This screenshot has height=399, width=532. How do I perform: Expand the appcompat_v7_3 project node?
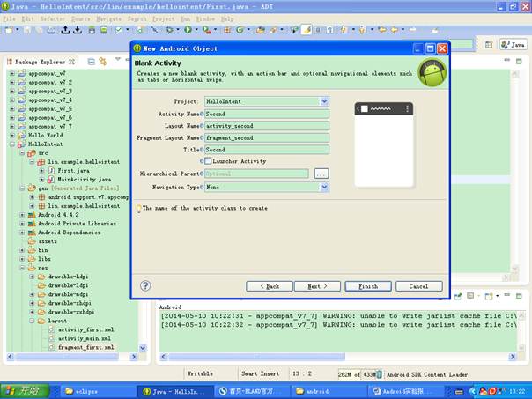(x=12, y=91)
